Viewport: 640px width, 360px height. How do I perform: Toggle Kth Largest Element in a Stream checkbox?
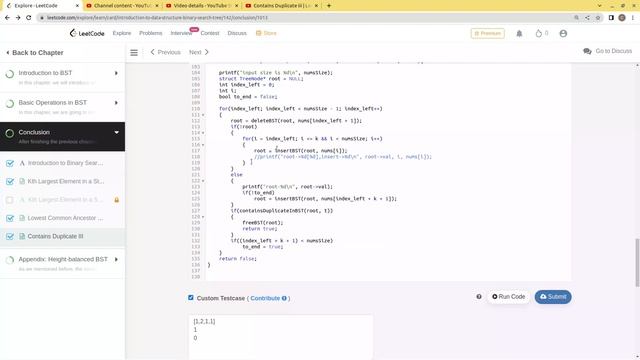(10, 182)
